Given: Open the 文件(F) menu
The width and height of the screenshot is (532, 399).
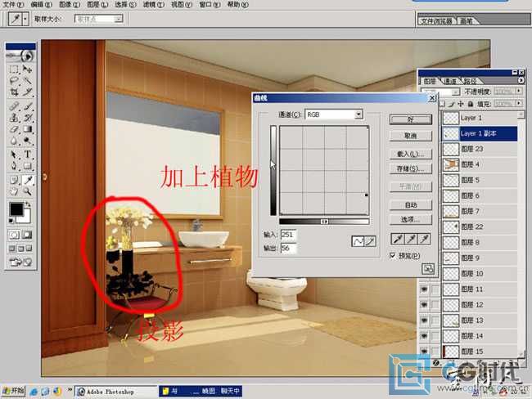Looking at the screenshot, I should [14, 5].
